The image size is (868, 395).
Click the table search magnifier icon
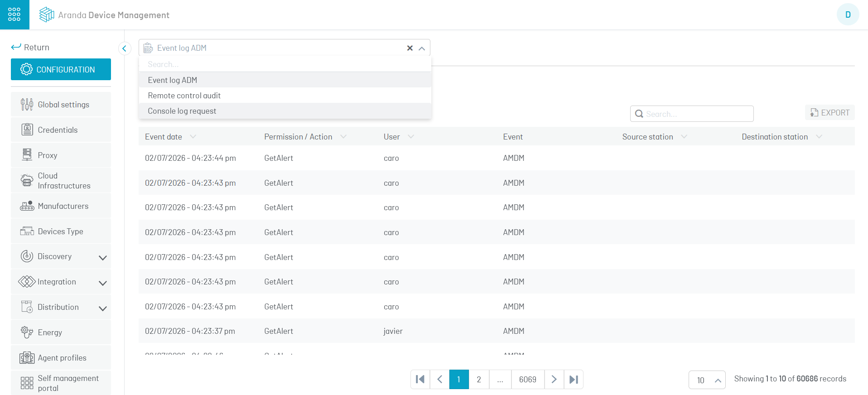coord(639,114)
